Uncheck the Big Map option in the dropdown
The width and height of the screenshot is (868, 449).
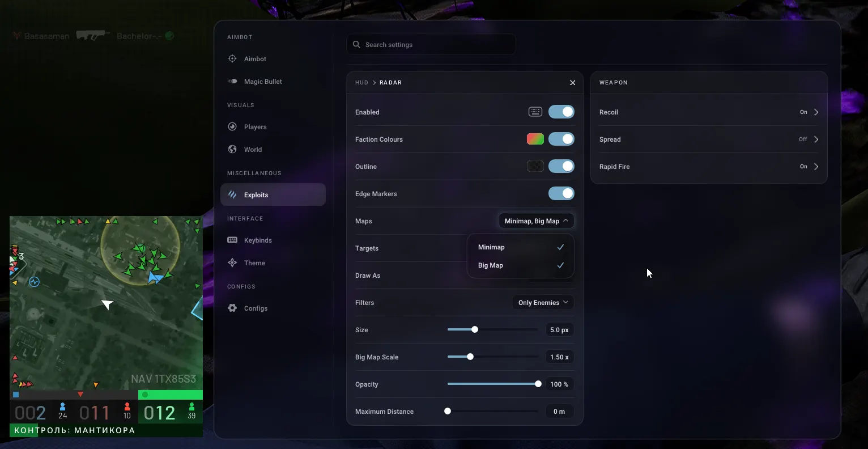pyautogui.click(x=521, y=265)
